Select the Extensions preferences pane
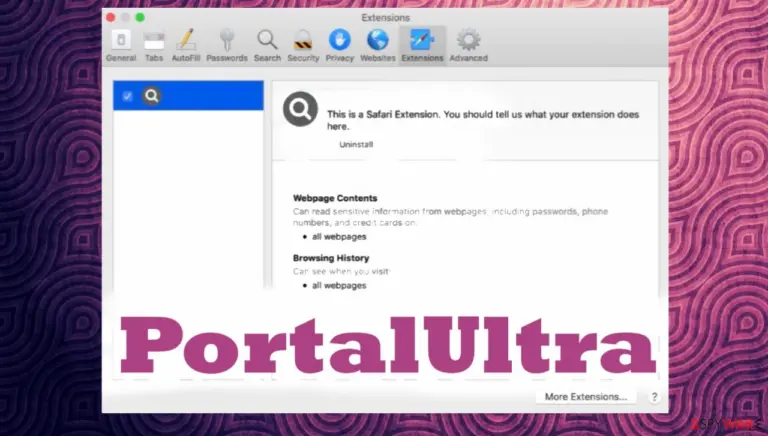Image resolution: width=768 pixels, height=436 pixels. (x=422, y=46)
